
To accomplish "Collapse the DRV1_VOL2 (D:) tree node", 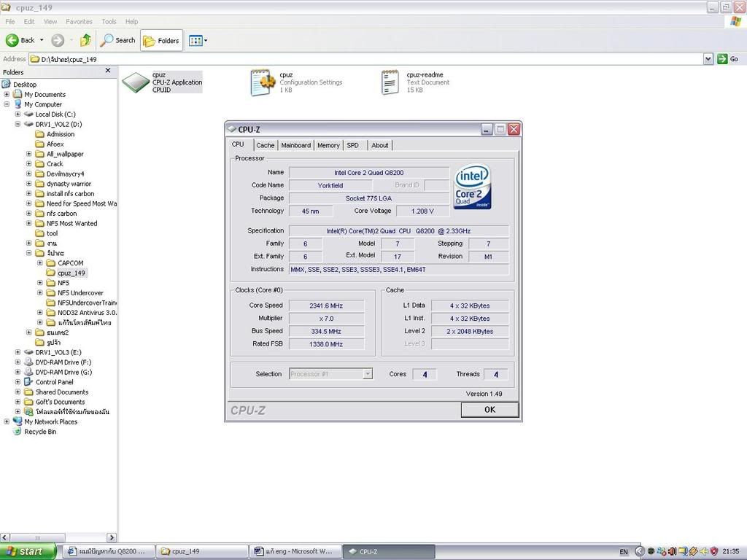I will [x=18, y=125].
